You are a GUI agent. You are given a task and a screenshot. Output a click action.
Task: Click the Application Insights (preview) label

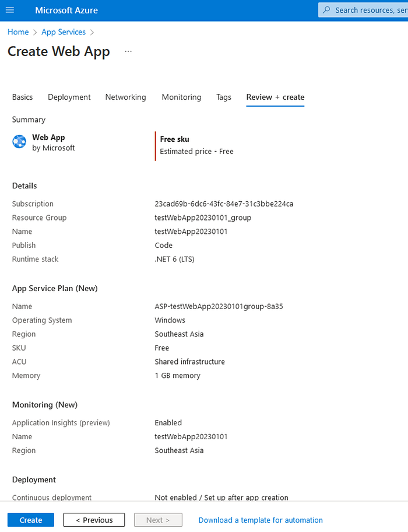pos(61,423)
